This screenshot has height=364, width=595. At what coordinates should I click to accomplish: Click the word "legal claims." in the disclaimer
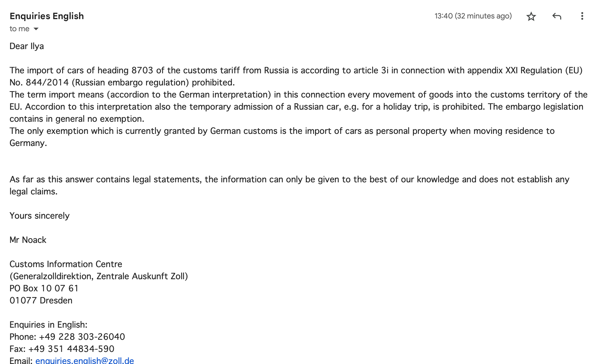coord(33,192)
